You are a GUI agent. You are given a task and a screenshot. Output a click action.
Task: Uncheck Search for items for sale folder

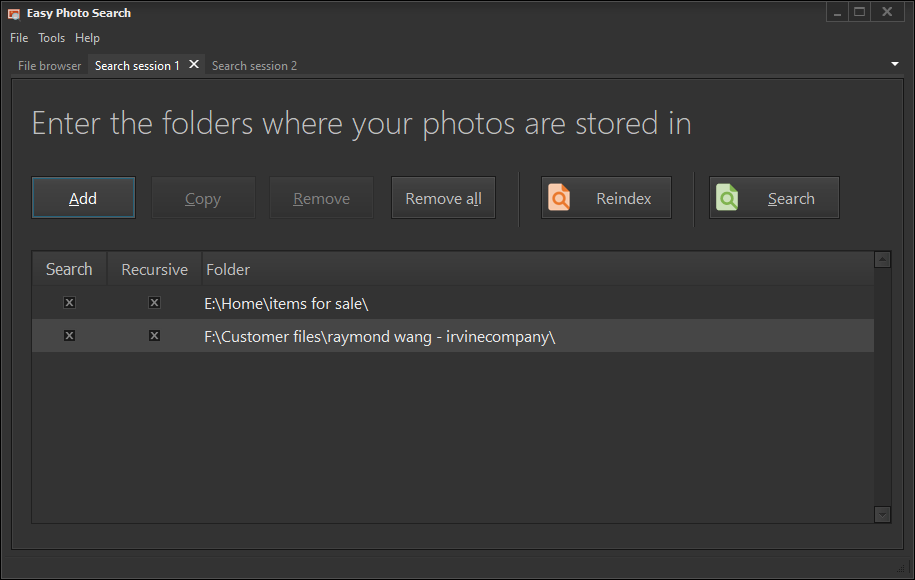(69, 303)
